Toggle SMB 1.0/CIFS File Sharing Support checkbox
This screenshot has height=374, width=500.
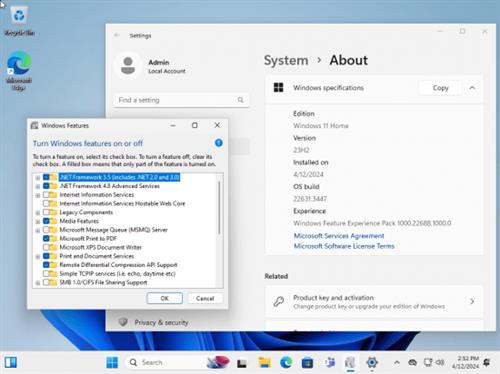point(46,282)
